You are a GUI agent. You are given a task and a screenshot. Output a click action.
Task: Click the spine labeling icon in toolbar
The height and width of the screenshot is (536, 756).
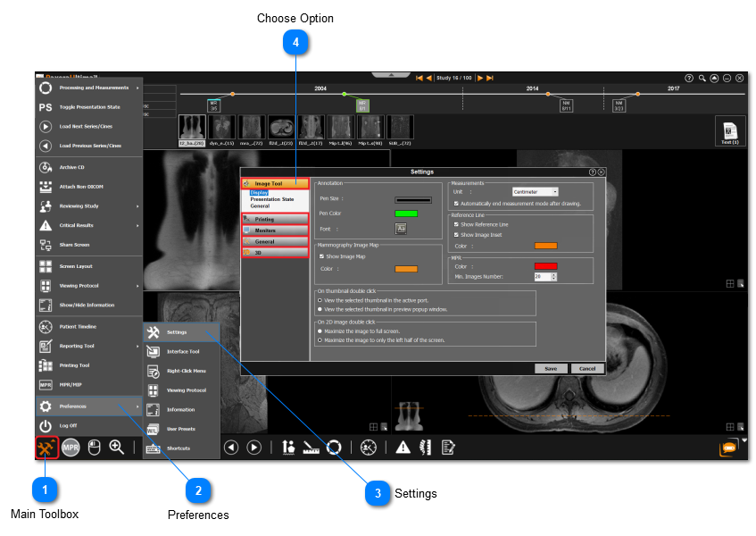(426, 448)
